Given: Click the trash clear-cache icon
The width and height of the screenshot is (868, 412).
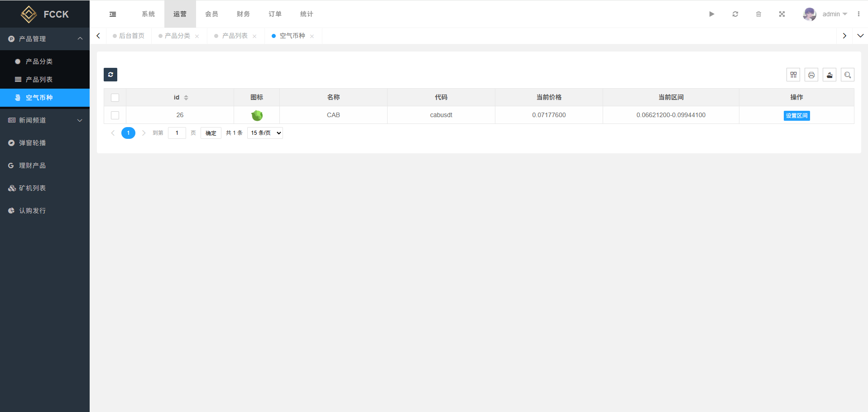Looking at the screenshot, I should click(x=758, y=14).
